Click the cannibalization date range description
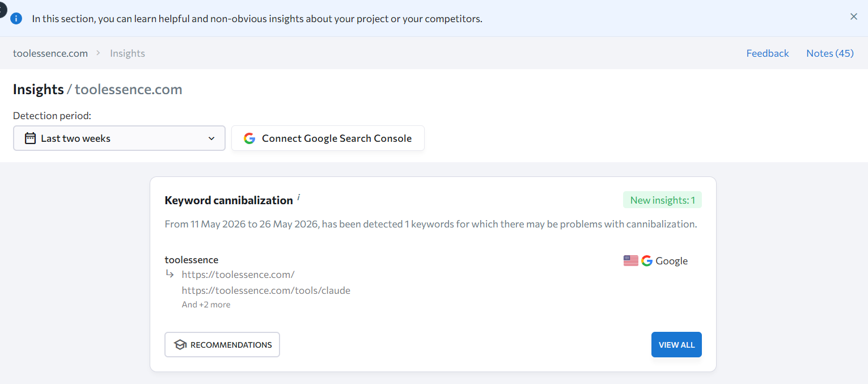Viewport: 868px width, 384px height. (431, 224)
